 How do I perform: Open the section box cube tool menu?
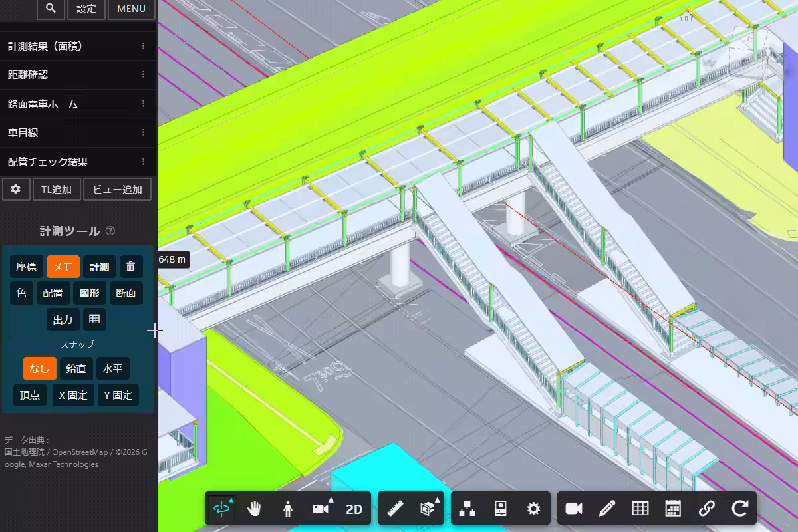coord(428,509)
